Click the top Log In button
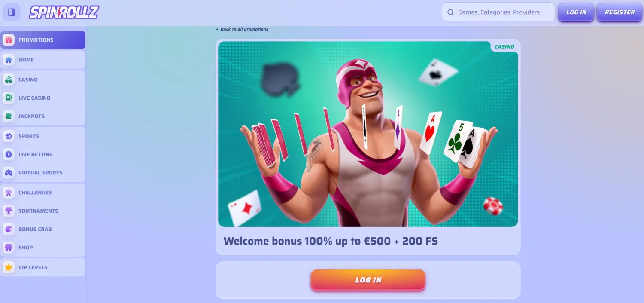The width and height of the screenshot is (644, 303). 576,12
